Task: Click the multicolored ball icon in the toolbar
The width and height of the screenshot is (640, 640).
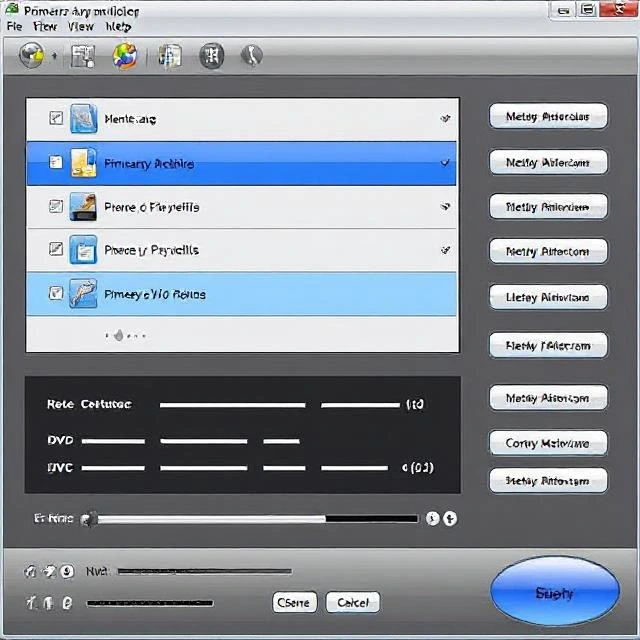Action: pos(124,56)
